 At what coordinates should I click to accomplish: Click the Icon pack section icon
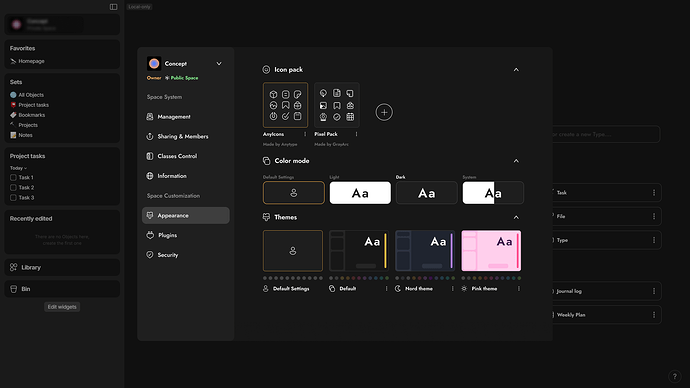266,70
